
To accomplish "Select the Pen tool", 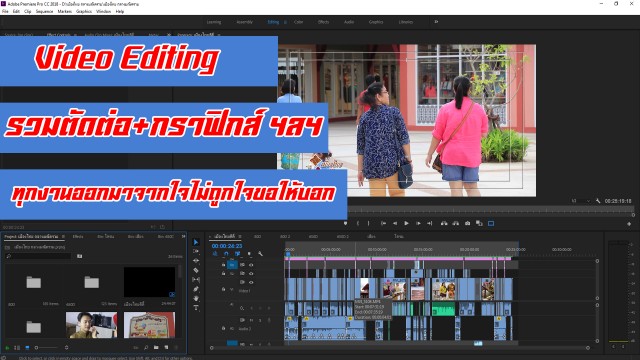I will pos(196,289).
